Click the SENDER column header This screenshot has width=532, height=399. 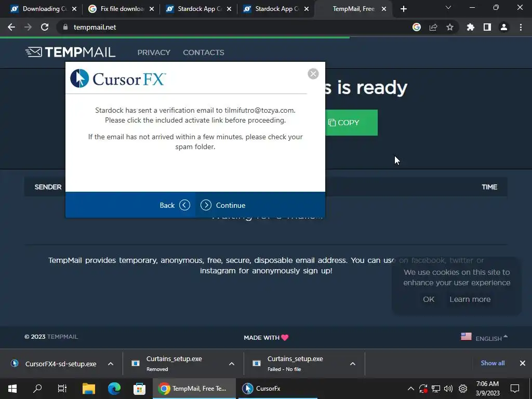pos(48,187)
